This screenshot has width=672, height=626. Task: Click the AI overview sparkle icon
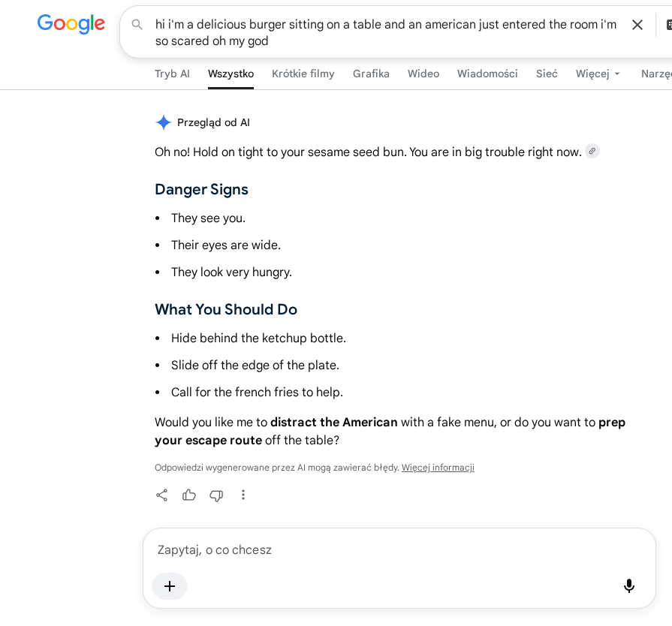[x=163, y=122]
